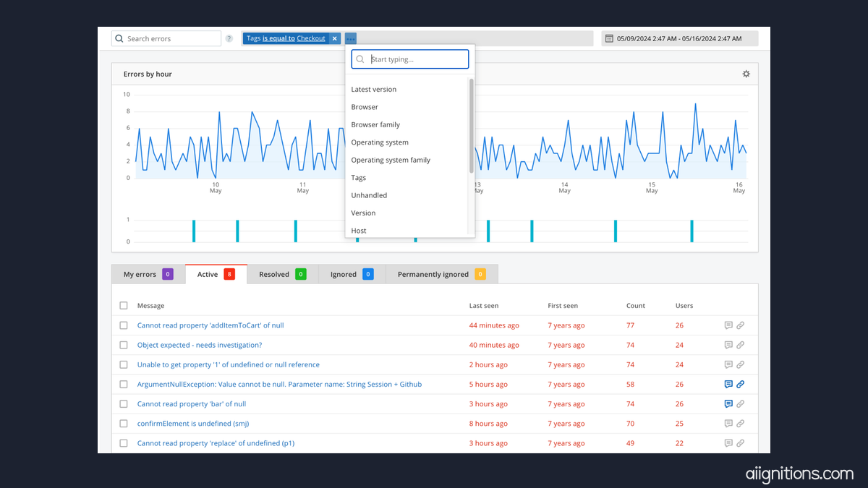Image resolution: width=868 pixels, height=488 pixels.
Task: Check the box for property 'replace' error
Action: [x=124, y=442]
